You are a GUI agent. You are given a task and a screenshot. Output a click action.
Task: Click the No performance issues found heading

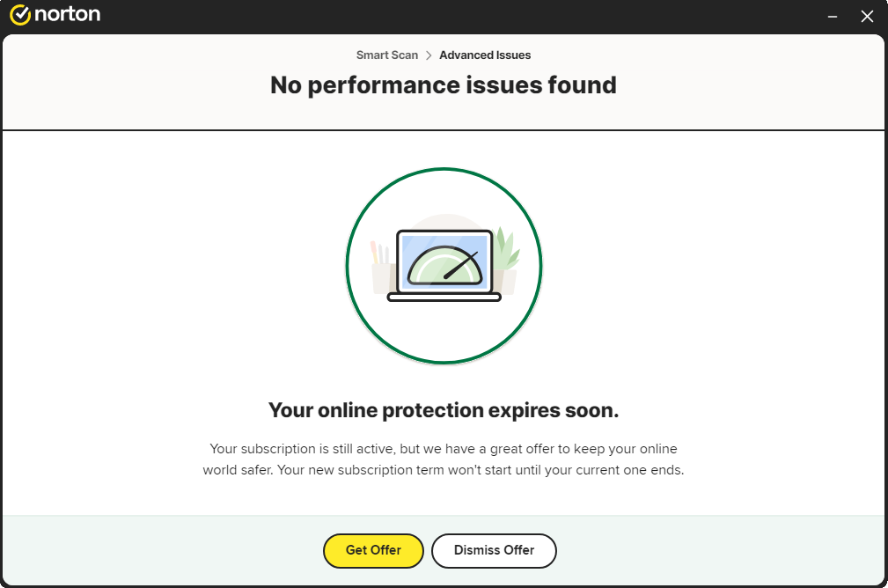(444, 85)
